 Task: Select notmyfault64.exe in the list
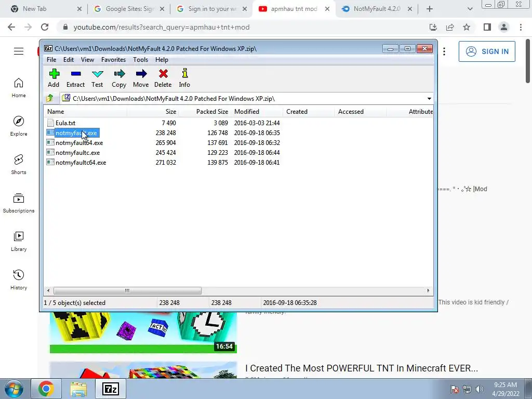[x=79, y=143]
